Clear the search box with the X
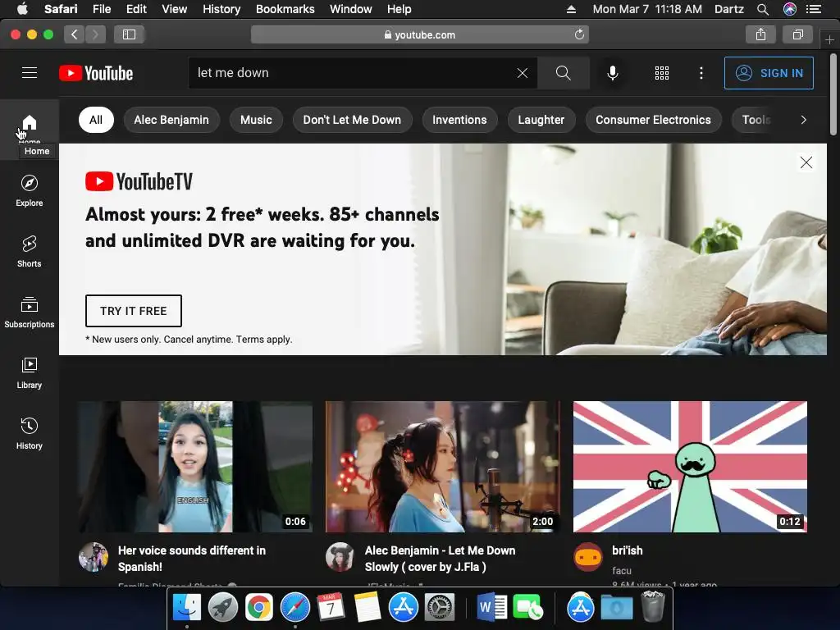Screen dimensions: 840x630 click(523, 73)
